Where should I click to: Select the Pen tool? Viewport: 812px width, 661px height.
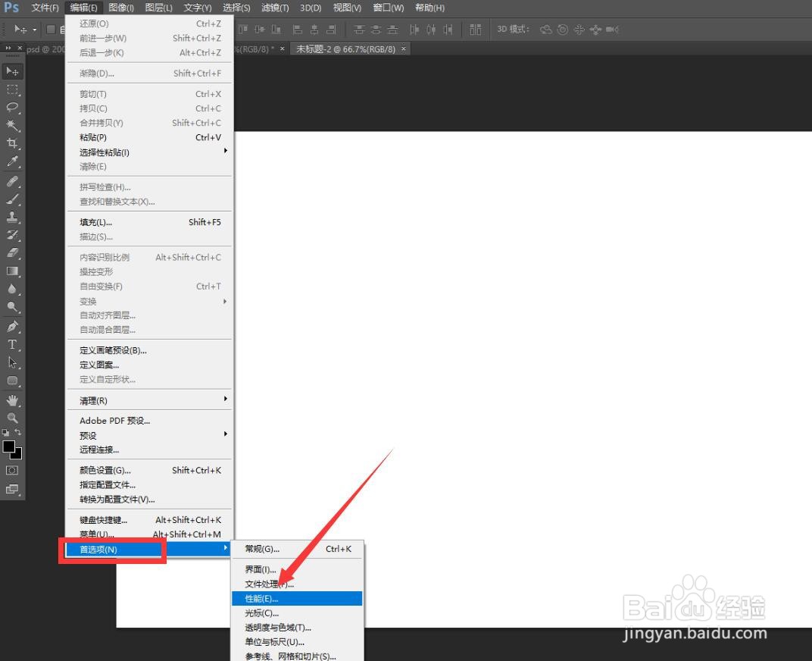[12, 327]
